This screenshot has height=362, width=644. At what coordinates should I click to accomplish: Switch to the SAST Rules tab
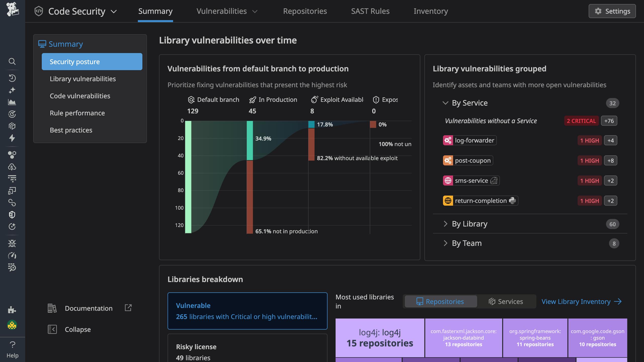pyautogui.click(x=370, y=11)
